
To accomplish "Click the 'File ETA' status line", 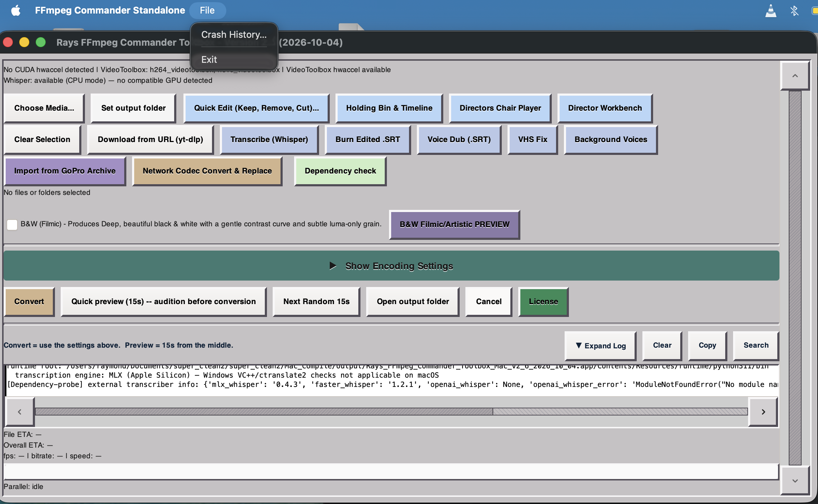I will 22,434.
